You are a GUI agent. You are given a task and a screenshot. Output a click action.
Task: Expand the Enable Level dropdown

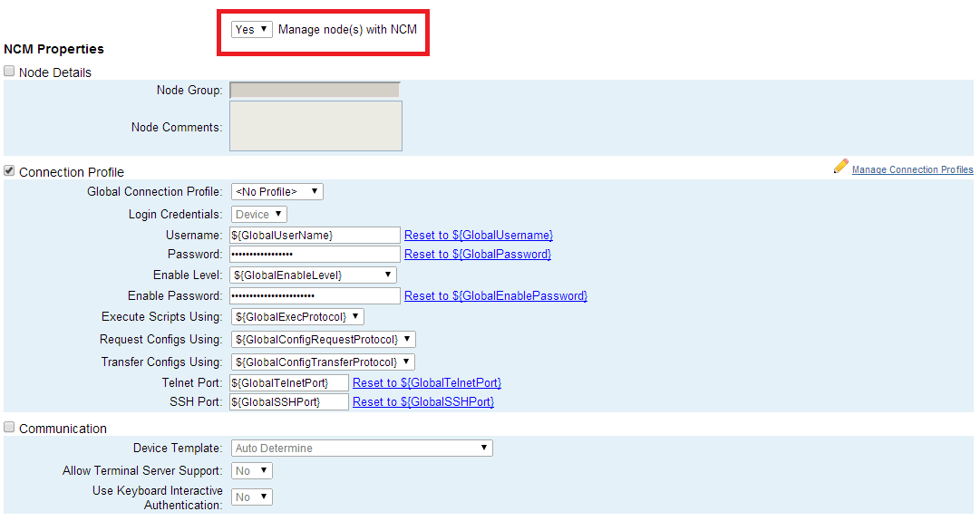(313, 275)
